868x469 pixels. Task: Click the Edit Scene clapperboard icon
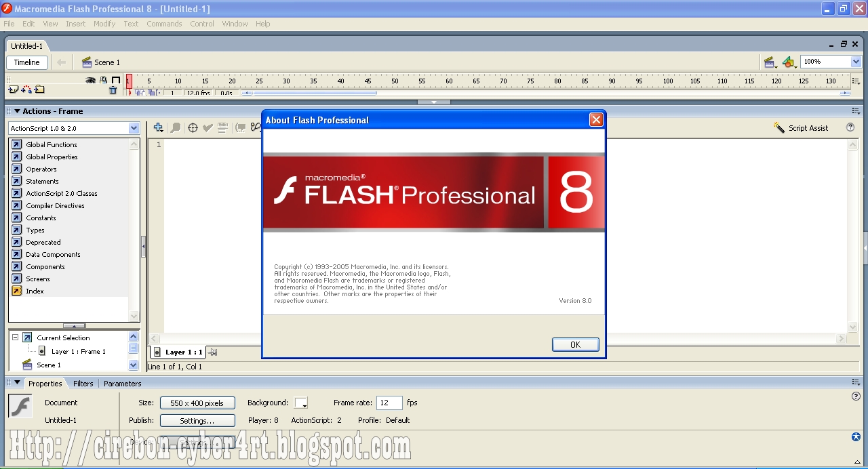point(770,62)
